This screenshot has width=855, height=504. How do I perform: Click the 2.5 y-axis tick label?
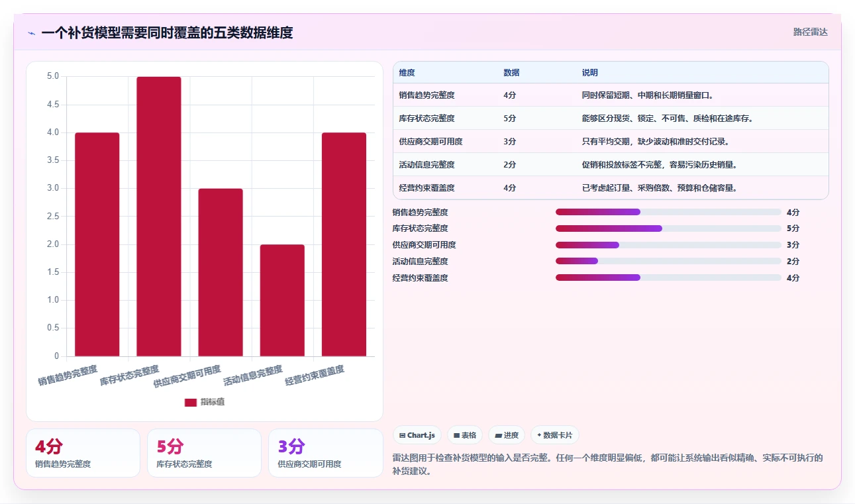[53, 216]
